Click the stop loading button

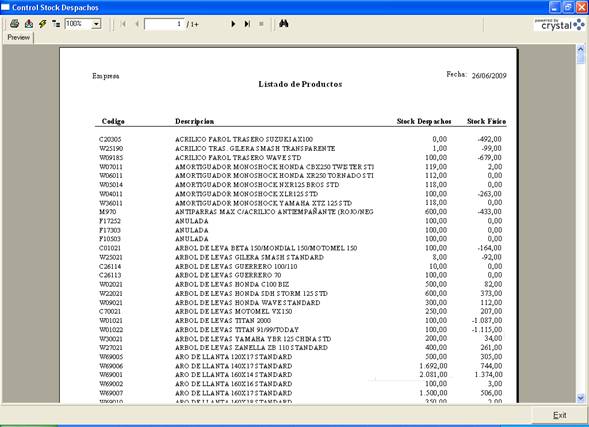(261, 24)
